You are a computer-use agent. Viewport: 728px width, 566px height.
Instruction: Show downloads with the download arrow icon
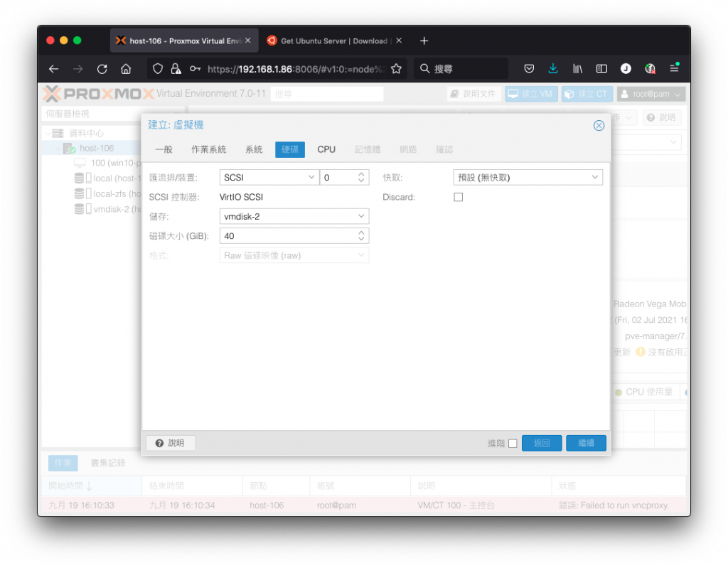pyautogui.click(x=553, y=69)
